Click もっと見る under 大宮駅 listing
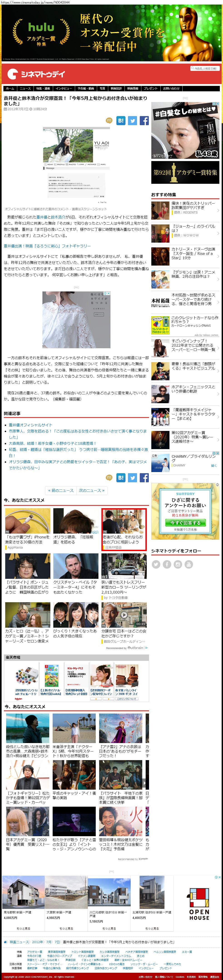Screen dimensions: 223x980 click(66, 929)
